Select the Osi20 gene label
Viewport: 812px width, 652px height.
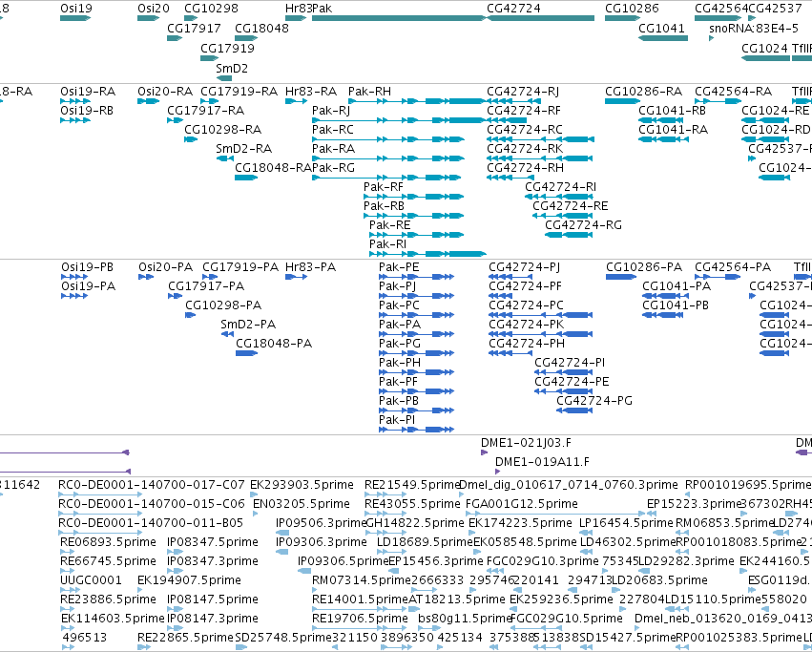154,9
